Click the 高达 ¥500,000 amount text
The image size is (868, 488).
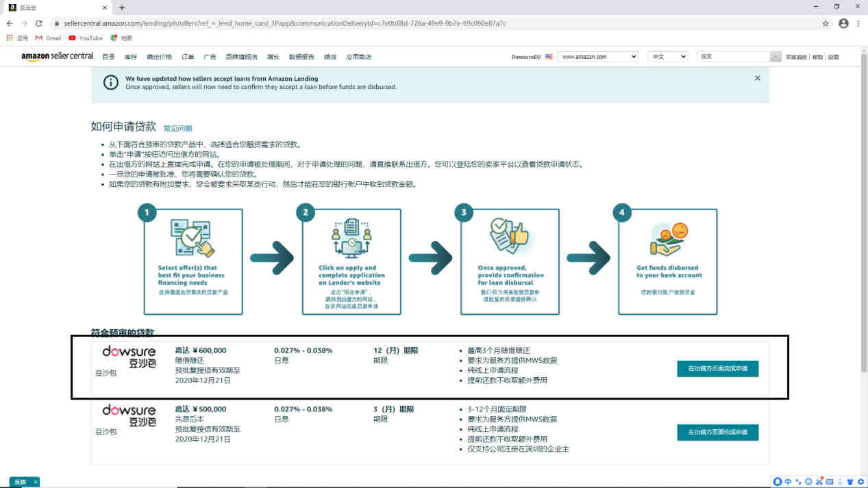[x=201, y=409]
